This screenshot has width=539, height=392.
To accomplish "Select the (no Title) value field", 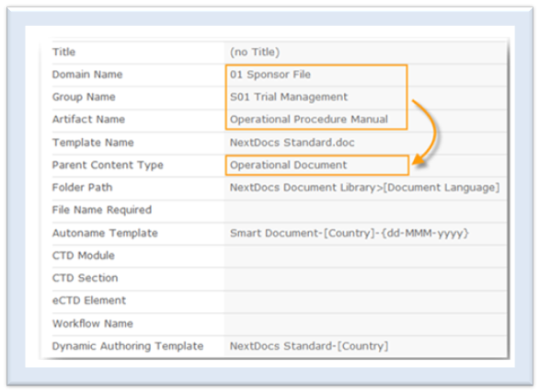I will pos(365,52).
